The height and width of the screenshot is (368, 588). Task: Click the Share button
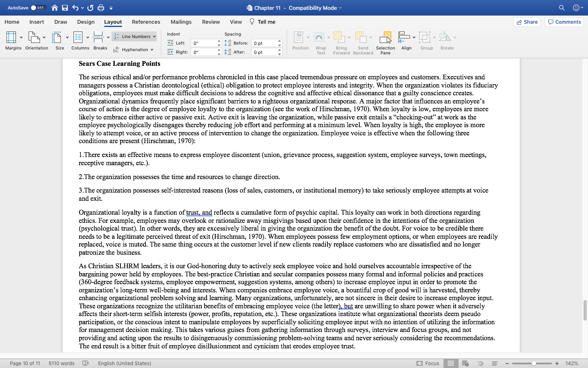527,22
